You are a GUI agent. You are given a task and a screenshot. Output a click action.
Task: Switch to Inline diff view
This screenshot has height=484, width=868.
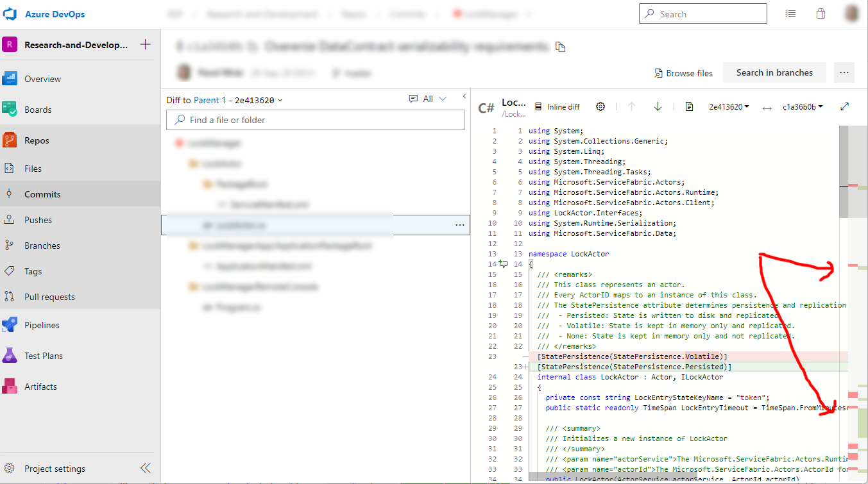(557, 106)
